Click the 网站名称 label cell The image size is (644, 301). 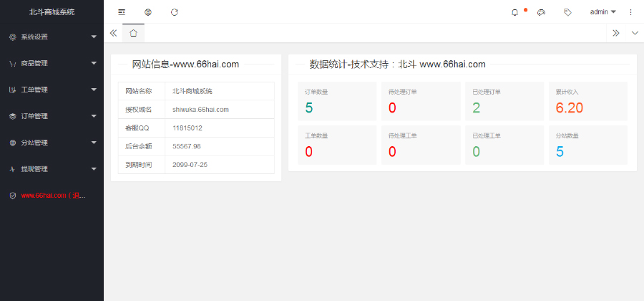[142, 91]
